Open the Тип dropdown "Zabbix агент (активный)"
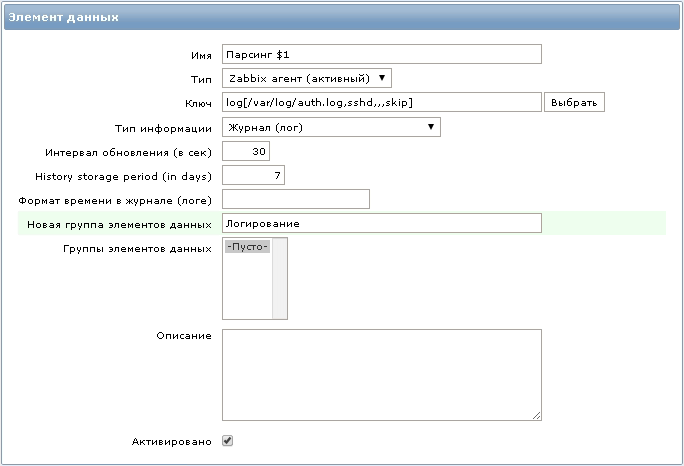The height and width of the screenshot is (466, 684). pos(307,78)
